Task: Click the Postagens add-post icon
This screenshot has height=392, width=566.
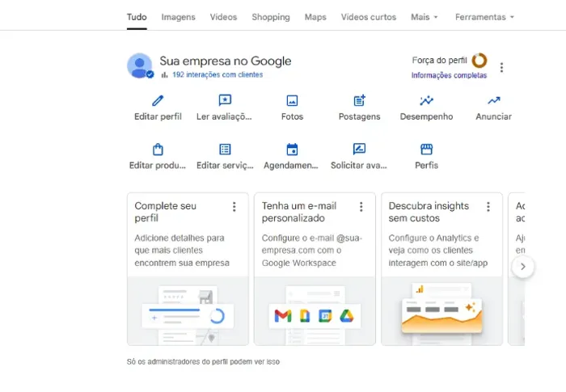Action: [359, 100]
